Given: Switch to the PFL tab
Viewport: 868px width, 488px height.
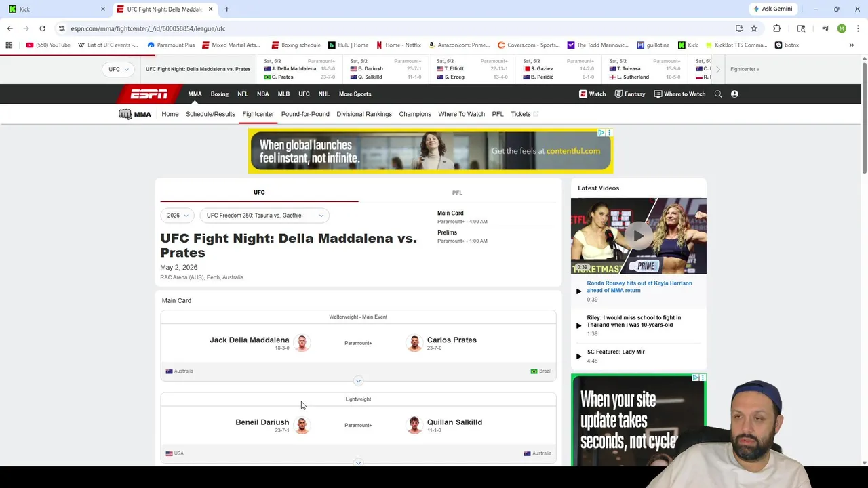Looking at the screenshot, I should [457, 192].
